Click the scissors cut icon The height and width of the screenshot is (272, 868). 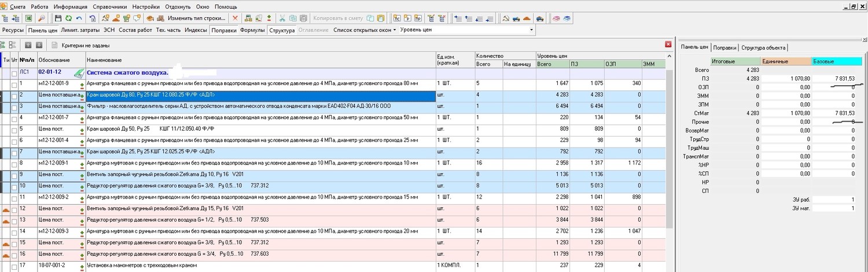[x=282, y=19]
